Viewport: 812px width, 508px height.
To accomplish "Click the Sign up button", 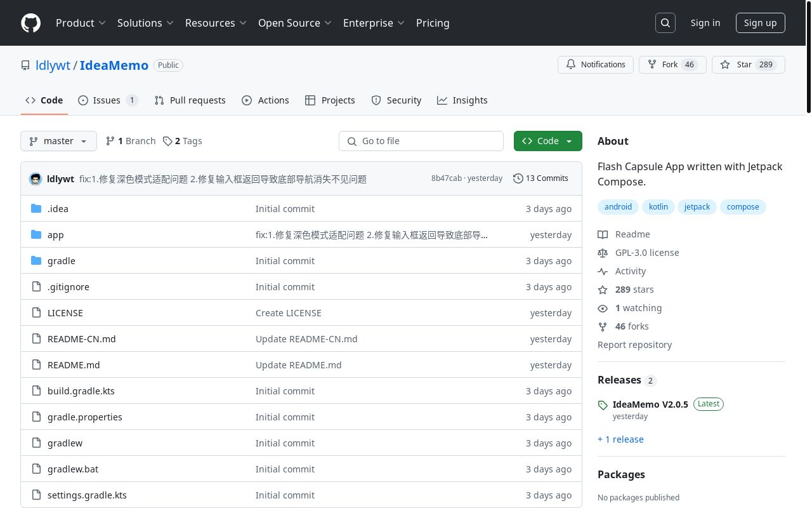I will click(x=760, y=23).
